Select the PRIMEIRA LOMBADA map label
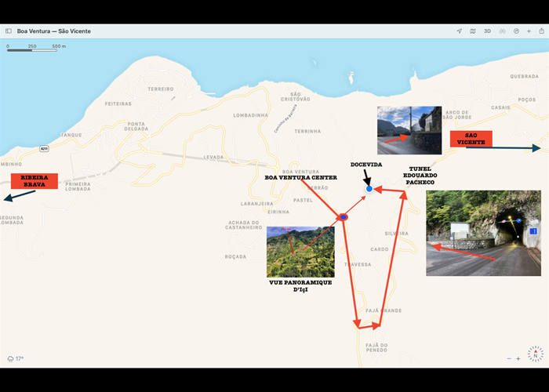 tap(78, 187)
